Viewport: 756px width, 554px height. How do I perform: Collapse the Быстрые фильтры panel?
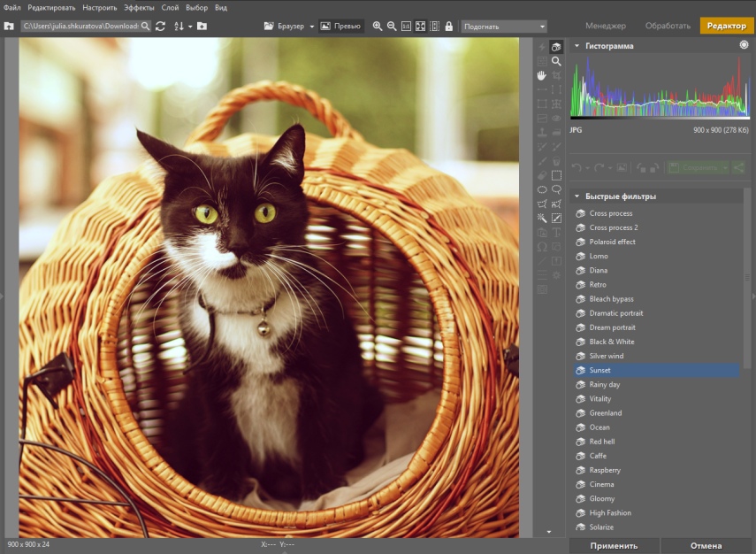(x=577, y=196)
